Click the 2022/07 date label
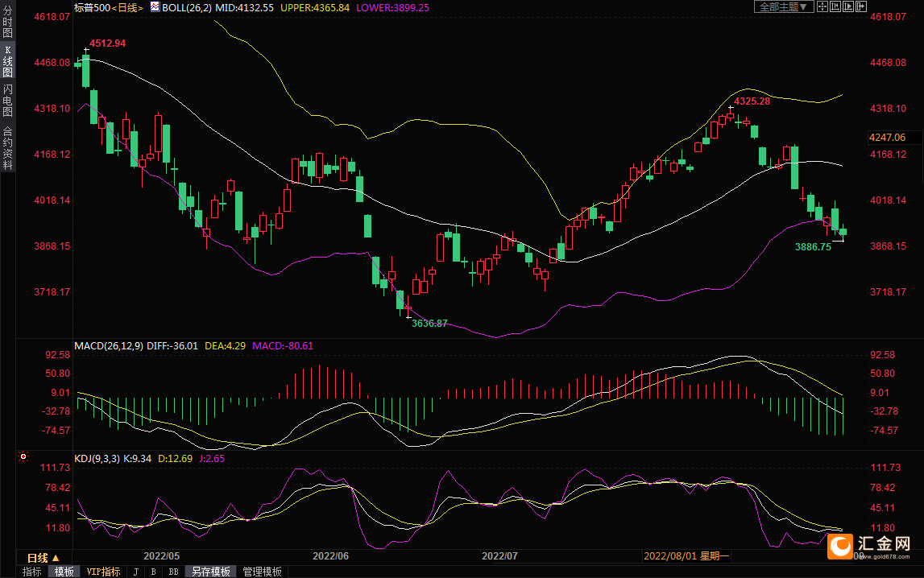The height and width of the screenshot is (578, 924). [x=499, y=556]
